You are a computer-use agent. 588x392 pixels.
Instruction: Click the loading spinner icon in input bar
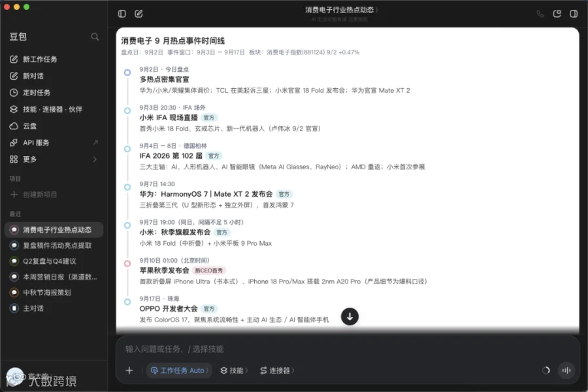(546, 370)
